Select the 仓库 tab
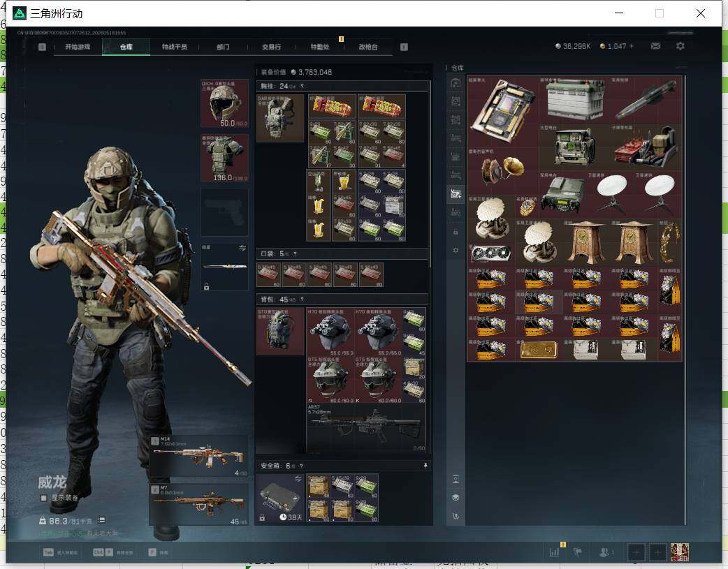The image size is (728, 569). pyautogui.click(x=126, y=47)
